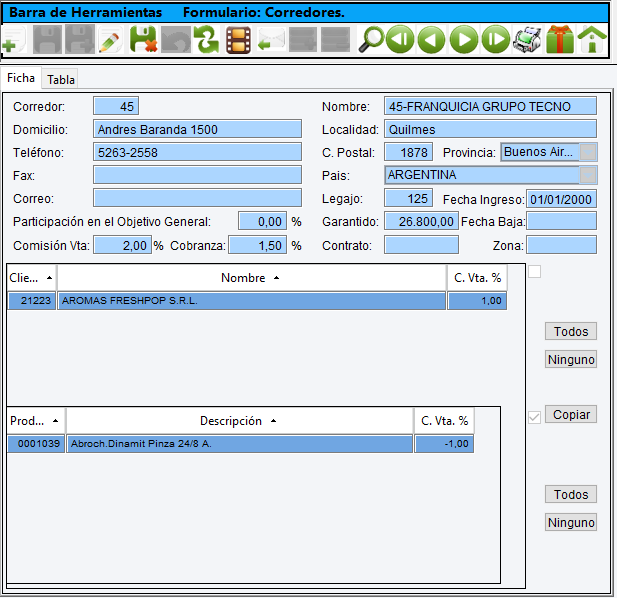Click the product table C. Vta. % header
Image resolution: width=617 pixels, height=598 pixels.
point(444,421)
